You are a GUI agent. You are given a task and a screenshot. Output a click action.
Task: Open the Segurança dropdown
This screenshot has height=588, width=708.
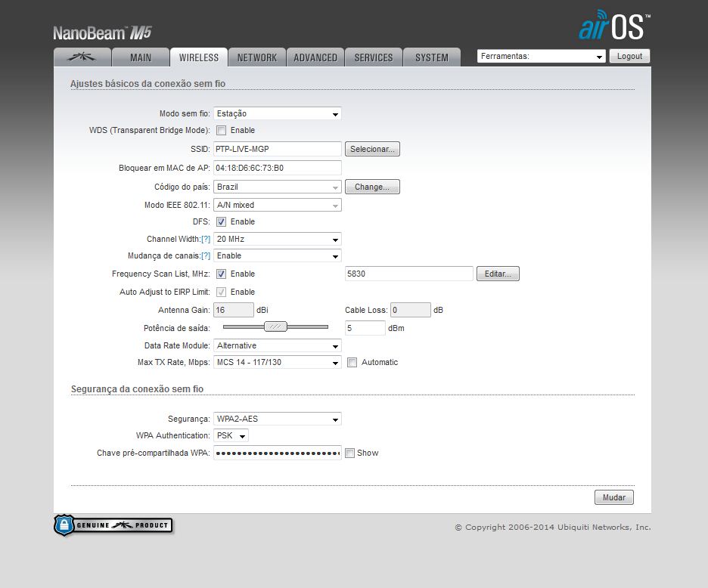click(x=278, y=419)
